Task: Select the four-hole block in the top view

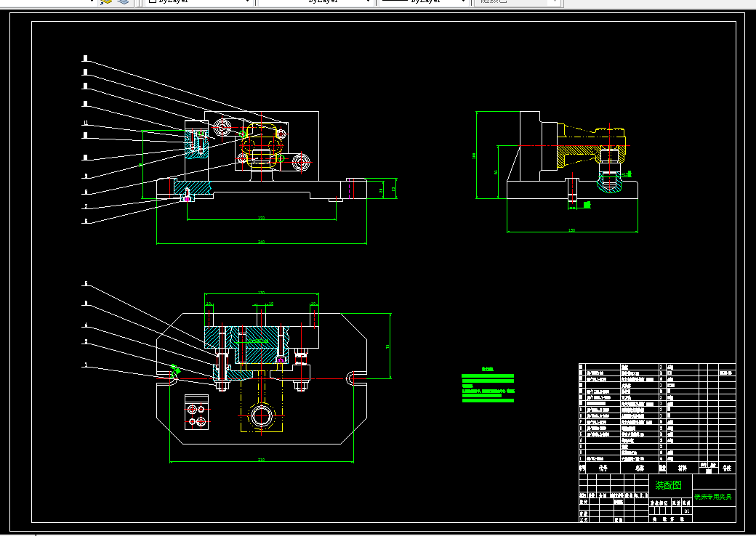Action: pos(197,413)
